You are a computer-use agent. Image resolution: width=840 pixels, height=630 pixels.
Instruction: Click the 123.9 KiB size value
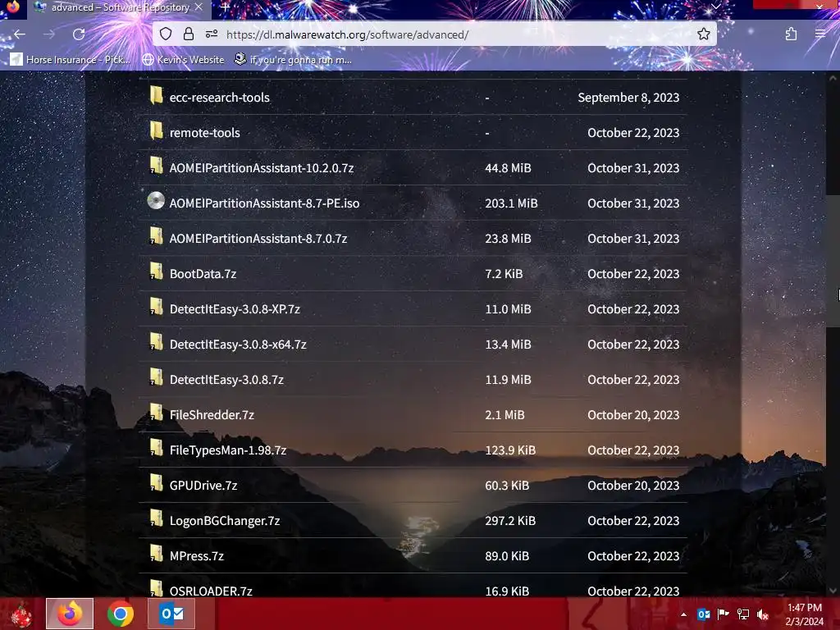(x=510, y=450)
